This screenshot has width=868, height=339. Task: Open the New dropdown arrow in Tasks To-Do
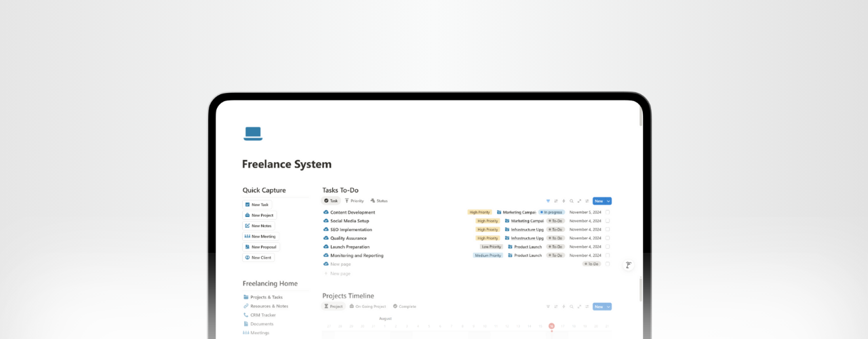click(608, 201)
